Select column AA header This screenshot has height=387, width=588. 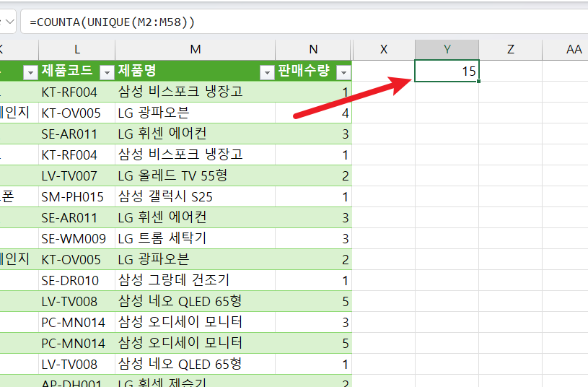pyautogui.click(x=566, y=49)
